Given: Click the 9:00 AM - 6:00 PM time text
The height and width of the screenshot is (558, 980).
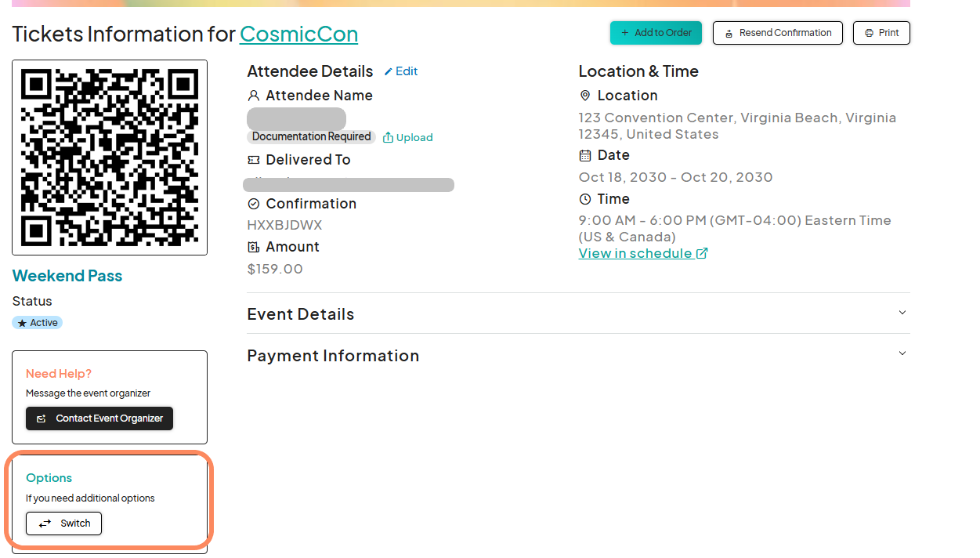Looking at the screenshot, I should click(735, 229).
